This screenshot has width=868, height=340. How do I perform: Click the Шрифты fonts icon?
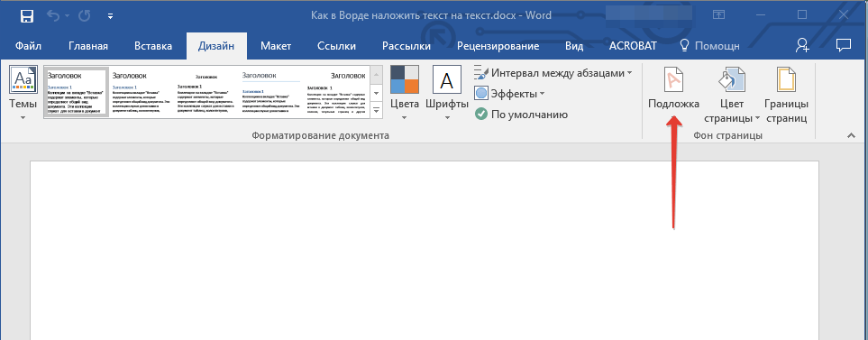click(447, 79)
